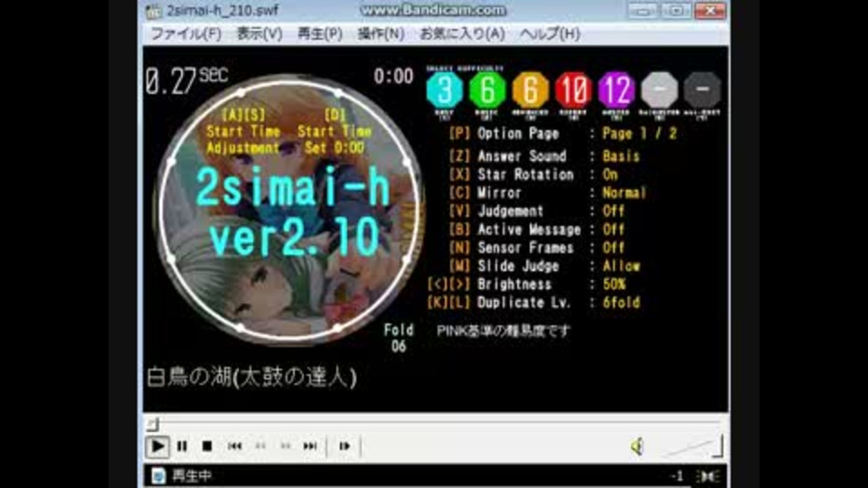Click the 0:00 time display
The width and height of the screenshot is (868, 488).
(x=393, y=76)
